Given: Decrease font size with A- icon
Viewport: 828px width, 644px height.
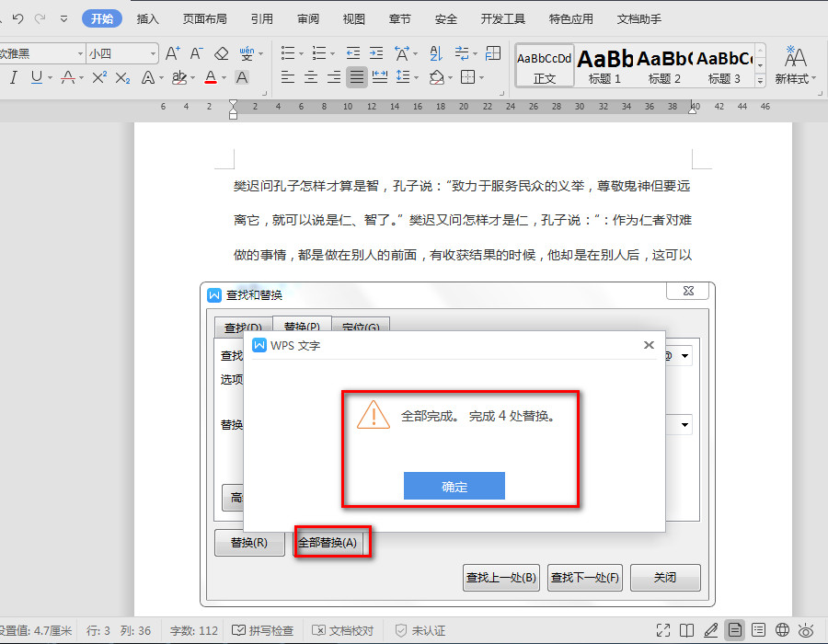Looking at the screenshot, I should [197, 53].
